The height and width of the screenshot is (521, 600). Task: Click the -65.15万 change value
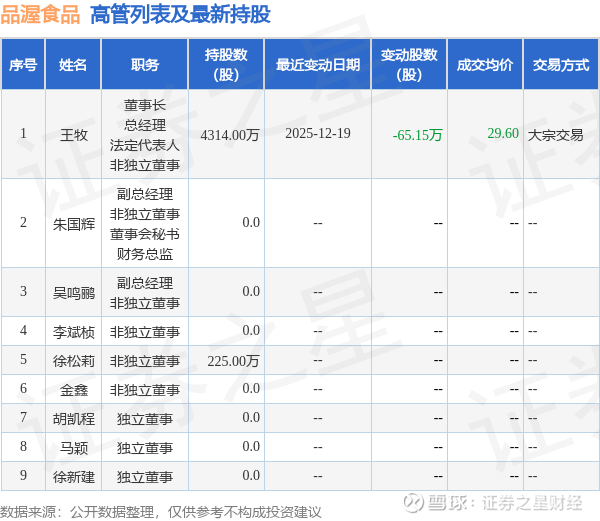click(417, 135)
